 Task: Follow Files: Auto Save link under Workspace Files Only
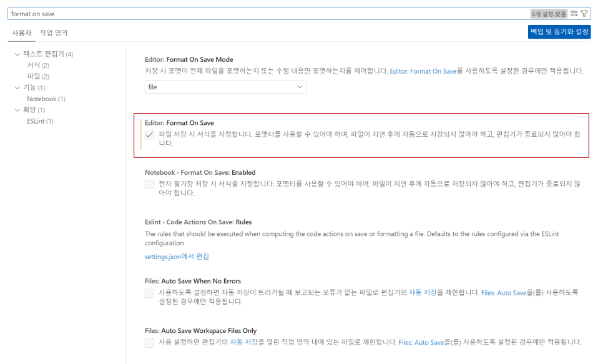click(421, 342)
